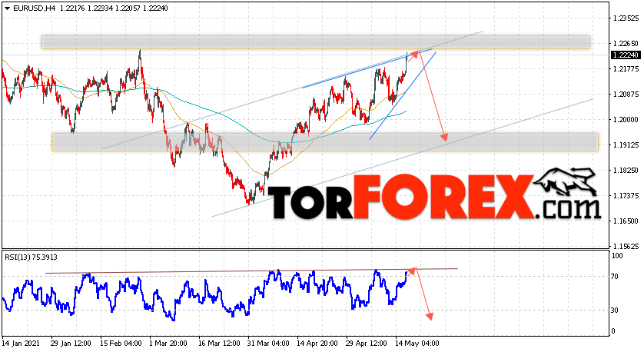Click the 1.22650 price scale label

tap(626, 44)
